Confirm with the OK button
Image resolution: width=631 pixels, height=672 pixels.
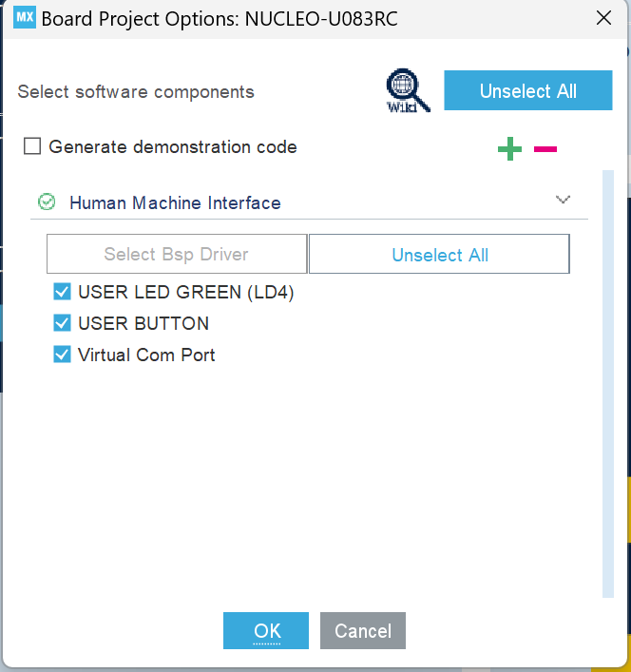(x=266, y=630)
